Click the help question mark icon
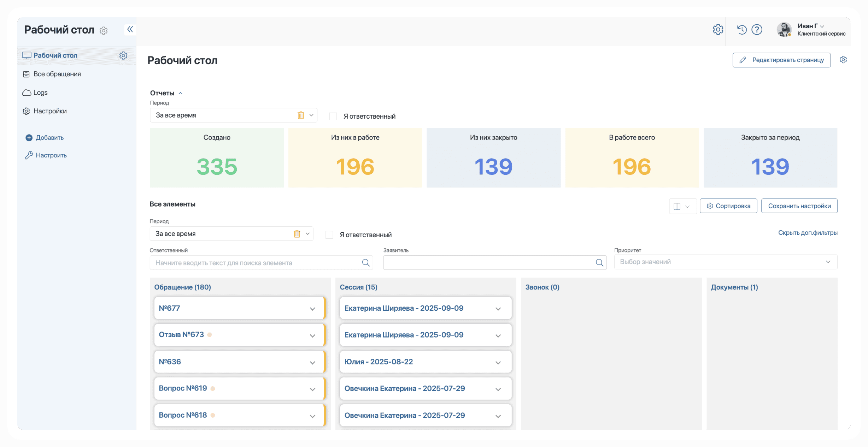868x447 pixels. (x=757, y=30)
